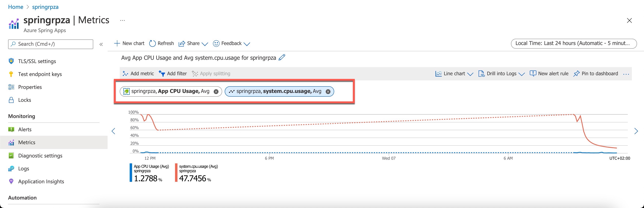Go to Home breadcrumb link
644x208 pixels.
15,7
